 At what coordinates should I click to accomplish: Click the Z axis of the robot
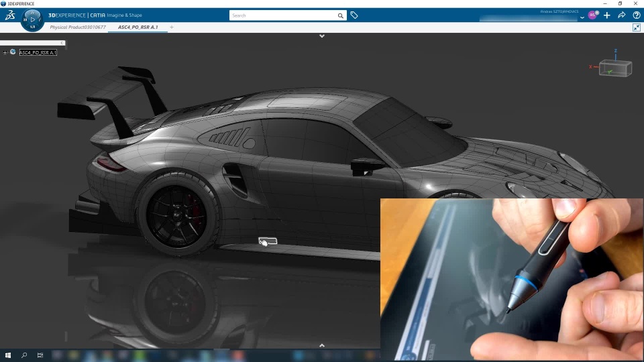point(615,54)
